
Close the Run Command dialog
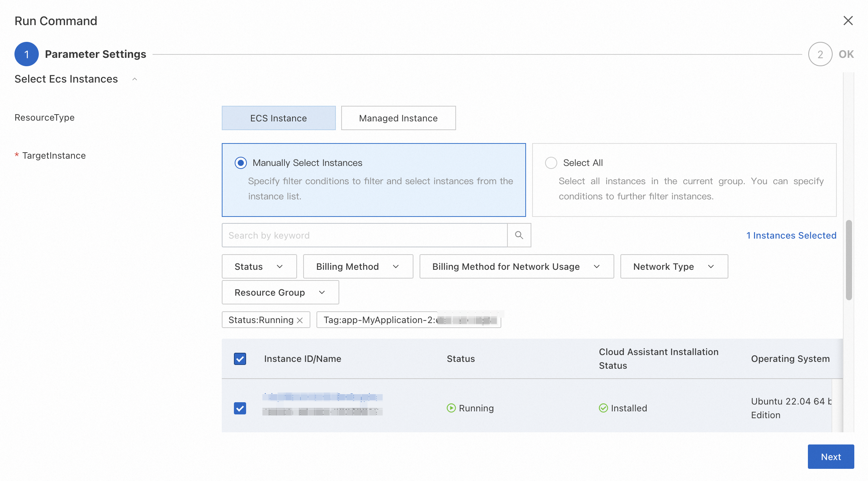(848, 21)
